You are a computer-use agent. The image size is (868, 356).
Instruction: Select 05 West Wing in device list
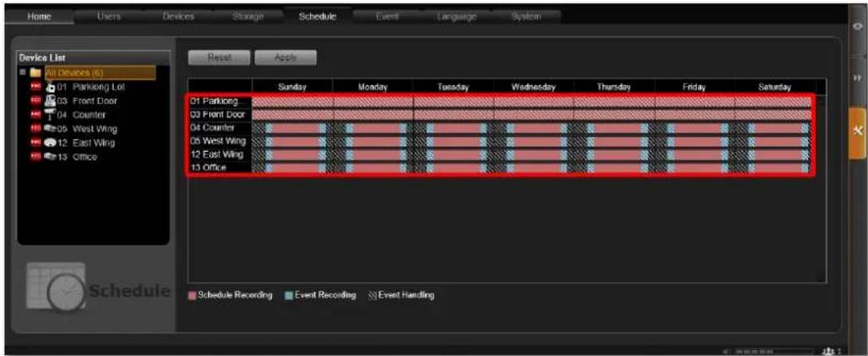click(87, 129)
